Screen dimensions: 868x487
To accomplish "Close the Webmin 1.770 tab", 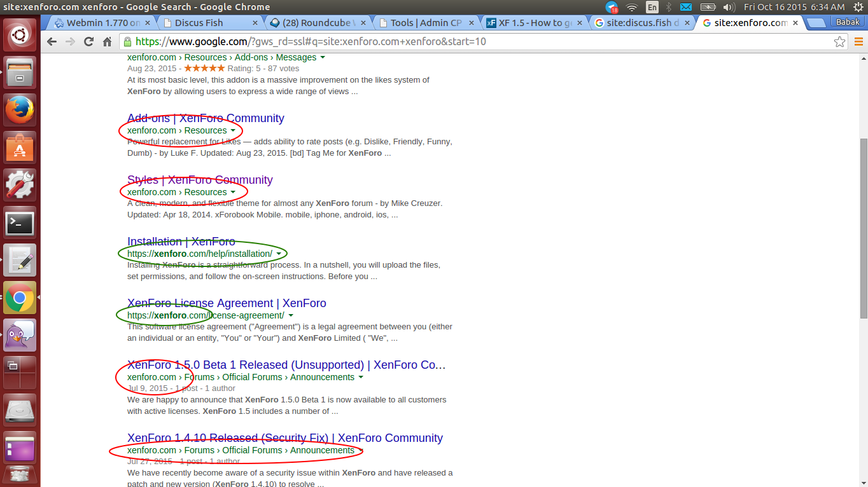I will click(x=148, y=23).
